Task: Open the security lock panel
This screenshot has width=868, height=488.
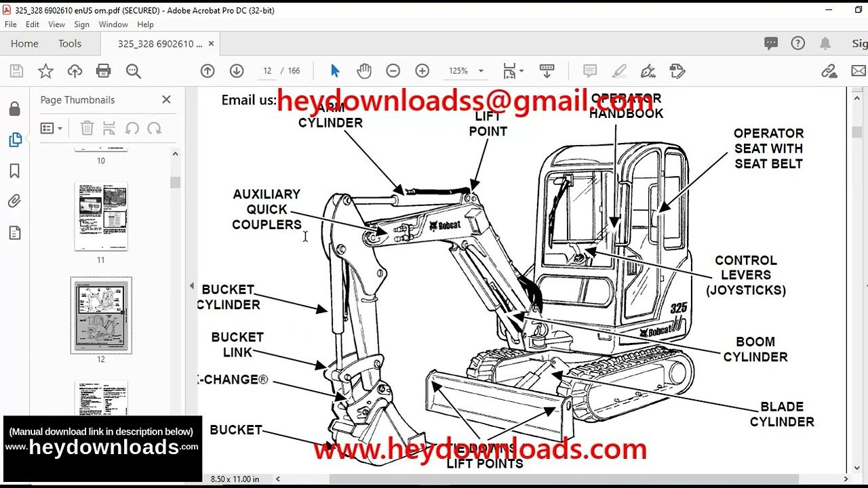Action: pos(14,109)
